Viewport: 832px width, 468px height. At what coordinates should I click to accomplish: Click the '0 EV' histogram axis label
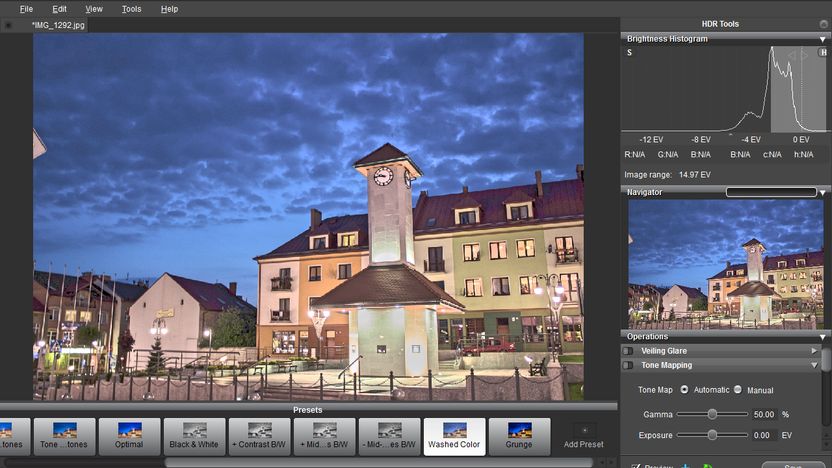click(801, 140)
